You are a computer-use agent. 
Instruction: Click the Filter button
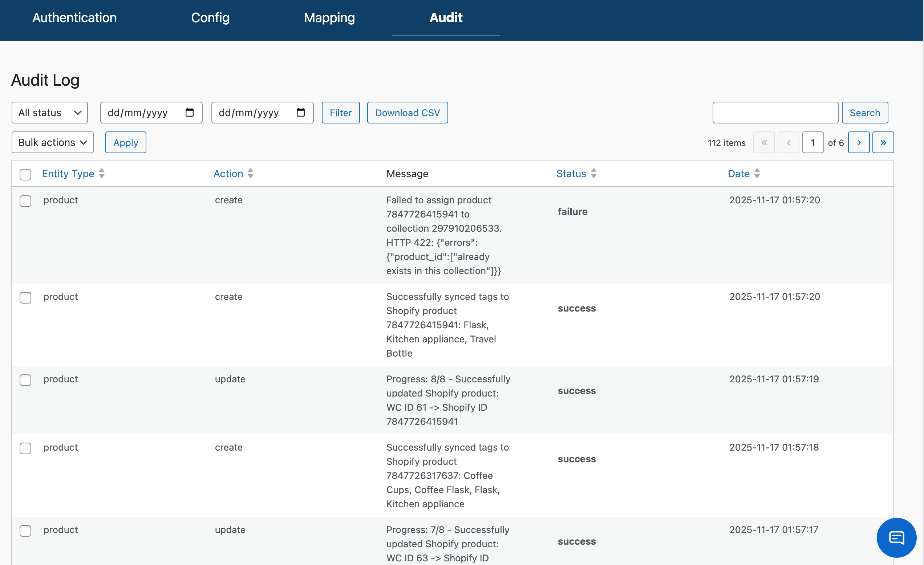(340, 113)
